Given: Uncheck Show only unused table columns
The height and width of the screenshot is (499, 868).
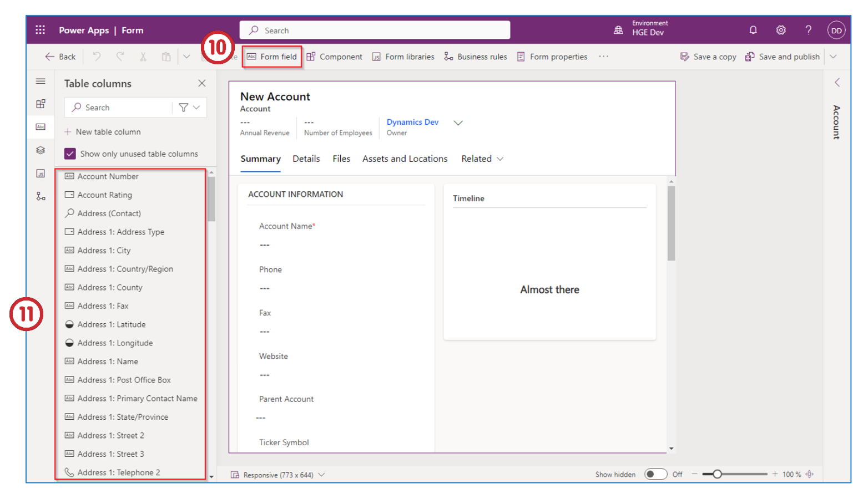Looking at the screenshot, I should pos(70,154).
